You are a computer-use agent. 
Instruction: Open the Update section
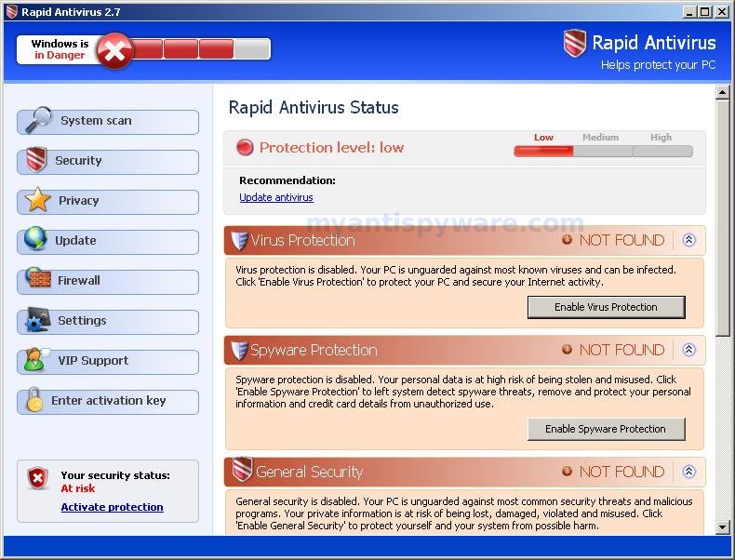click(x=108, y=242)
